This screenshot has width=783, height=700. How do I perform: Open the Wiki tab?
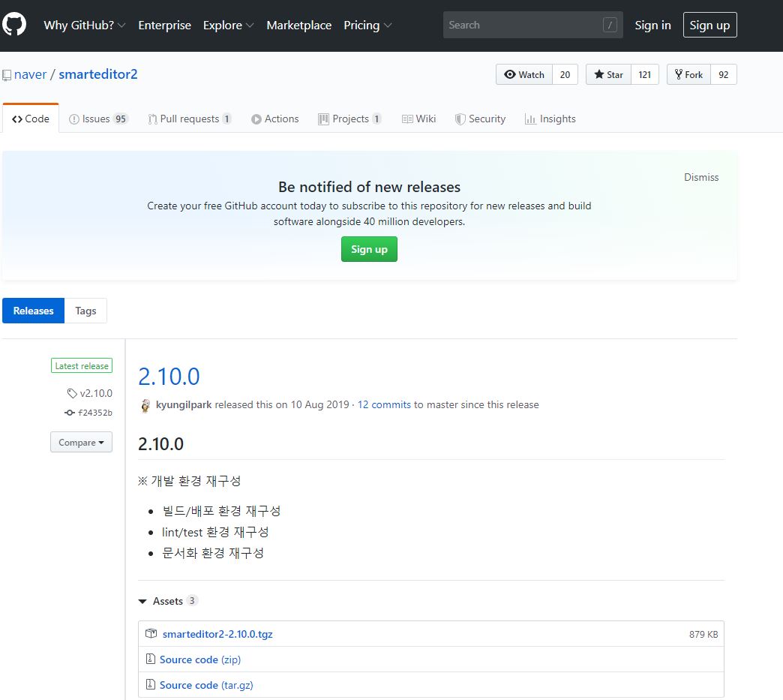(419, 119)
